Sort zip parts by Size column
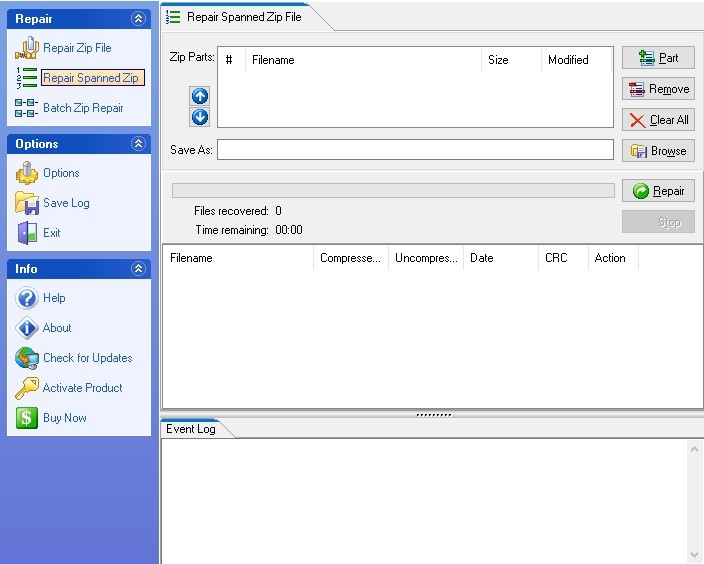The image size is (704, 564). click(511, 60)
